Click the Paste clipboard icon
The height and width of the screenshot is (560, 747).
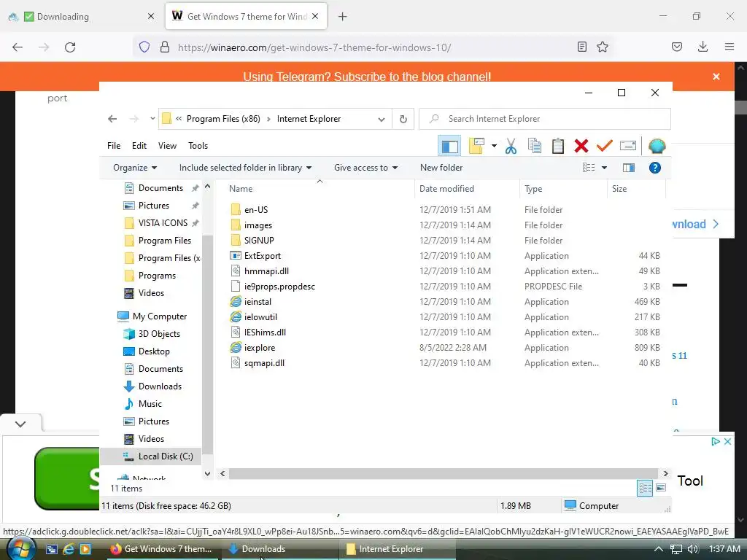pyautogui.click(x=558, y=146)
